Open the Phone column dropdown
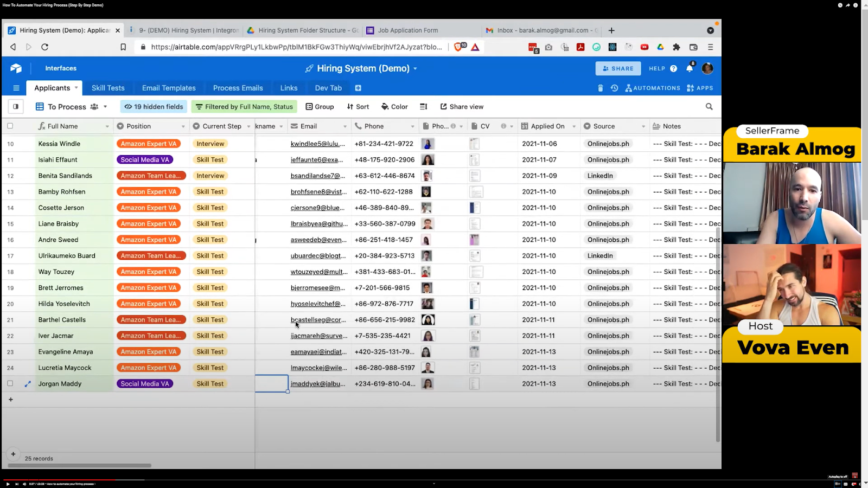This screenshot has height=488, width=868. click(412, 126)
